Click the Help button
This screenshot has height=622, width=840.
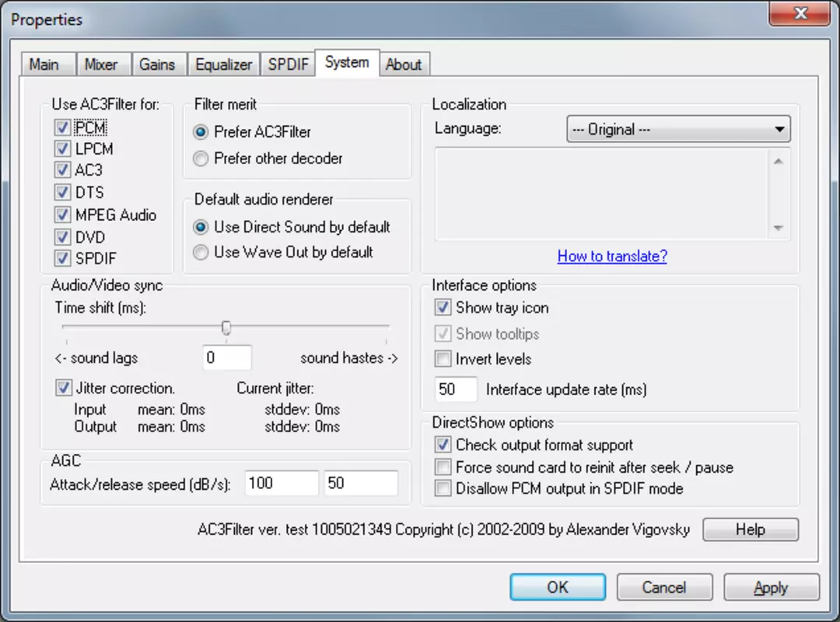click(x=750, y=529)
